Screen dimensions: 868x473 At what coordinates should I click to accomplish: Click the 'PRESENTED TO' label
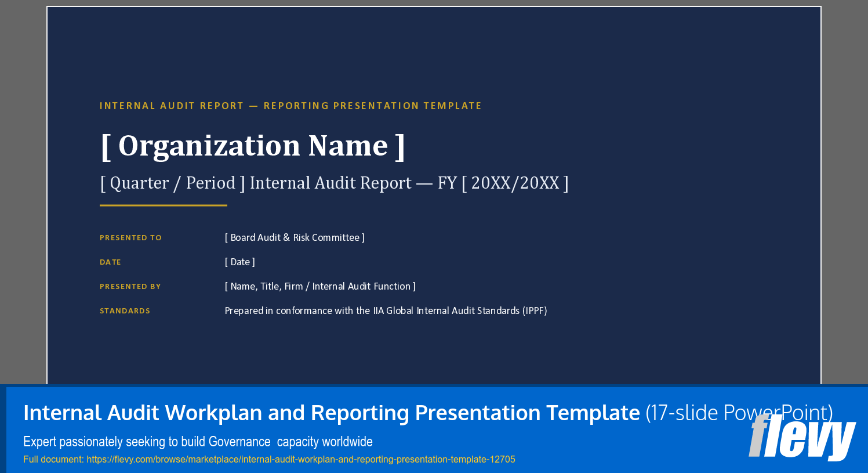pos(130,238)
